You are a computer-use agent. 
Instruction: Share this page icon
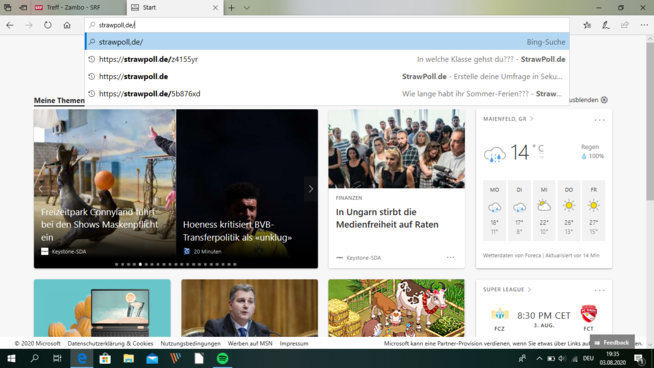(624, 25)
